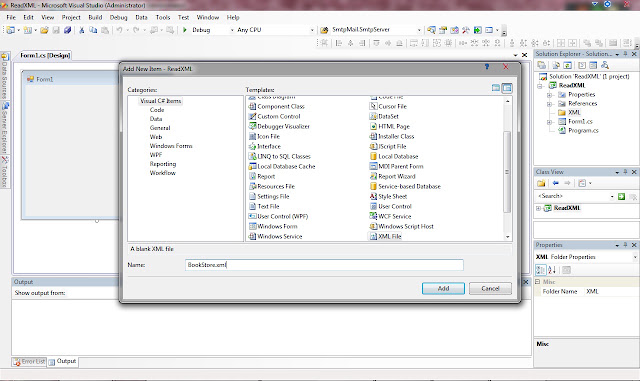Open the Debug configuration dropdown

point(232,30)
